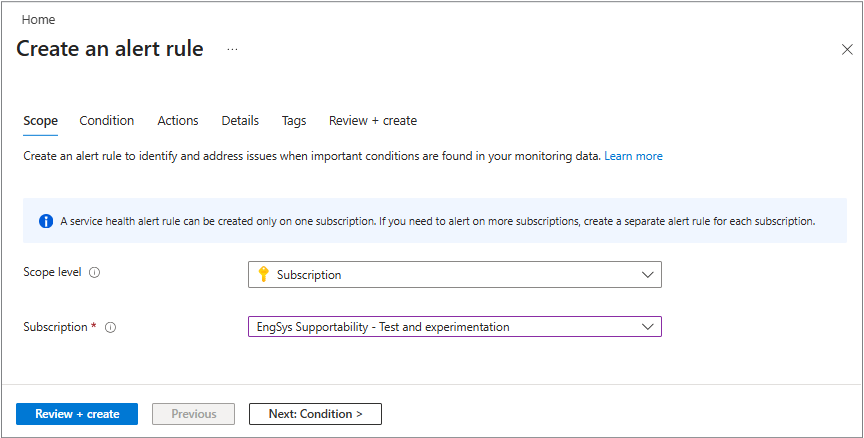Image resolution: width=864 pixels, height=438 pixels.
Task: Close the Create an alert rule pane
Action: (x=846, y=49)
